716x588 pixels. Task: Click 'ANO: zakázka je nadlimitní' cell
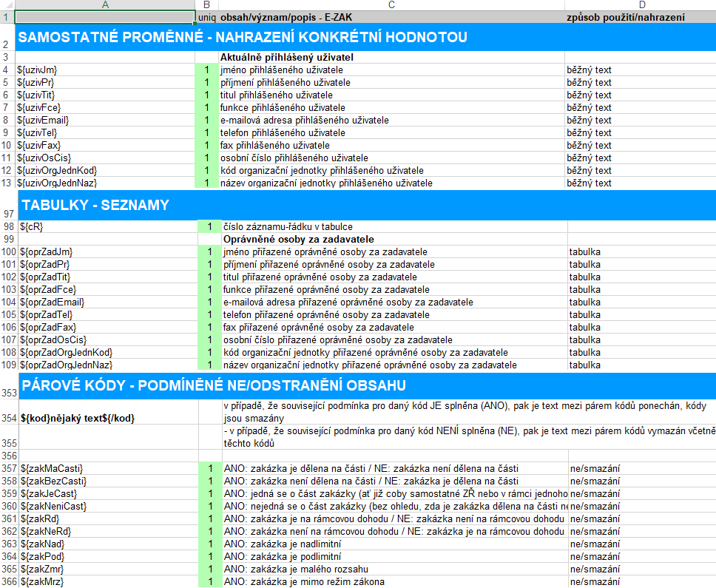pyautogui.click(x=394, y=544)
